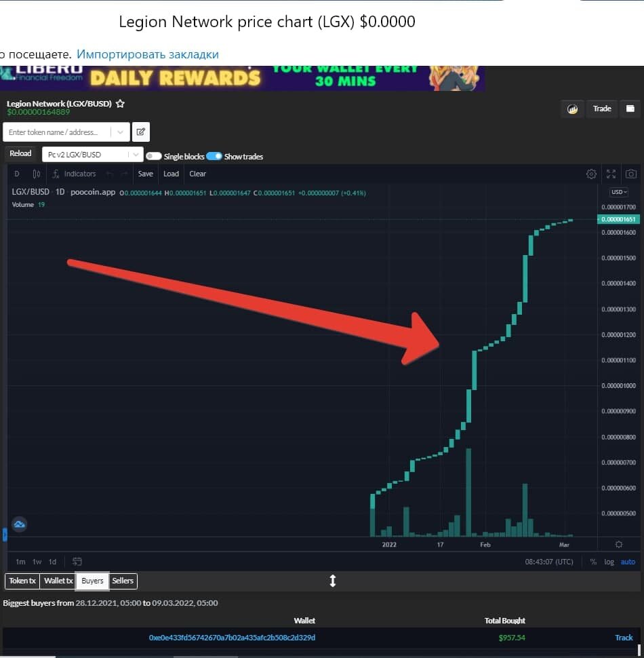Clear chart drawings
The height and width of the screenshot is (658, 644).
tap(197, 174)
